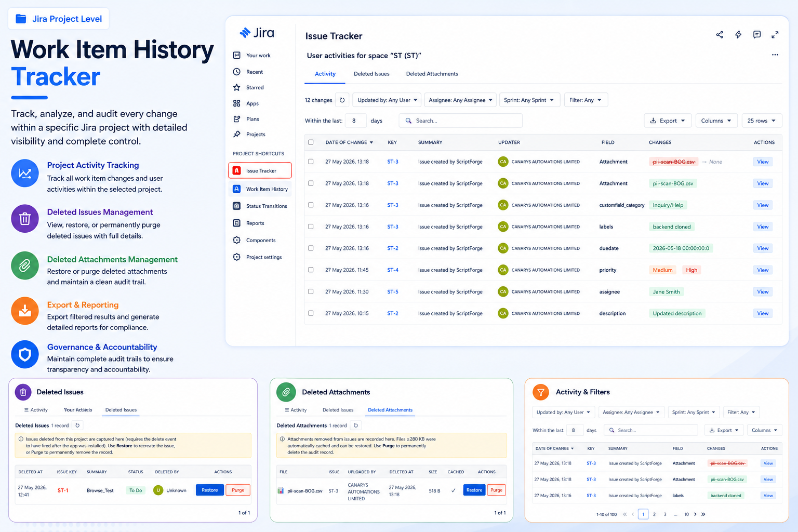Viewport: 798px width, 532px height.
Task: Sort by Date of Change column in main table
Action: coord(349,142)
